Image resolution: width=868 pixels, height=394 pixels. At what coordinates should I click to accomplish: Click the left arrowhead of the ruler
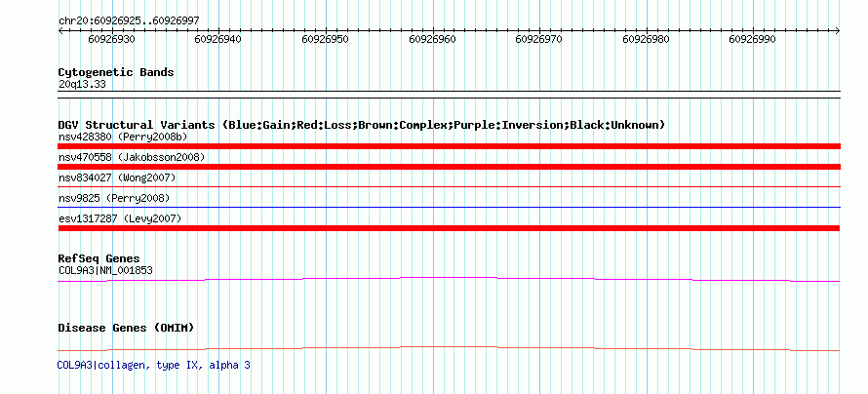click(60, 31)
